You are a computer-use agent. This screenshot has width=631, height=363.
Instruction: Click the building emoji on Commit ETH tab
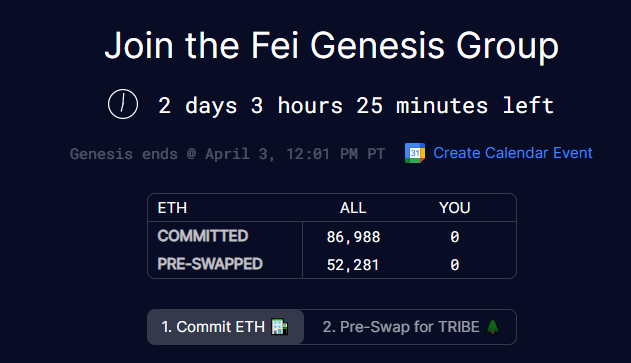tap(280, 327)
